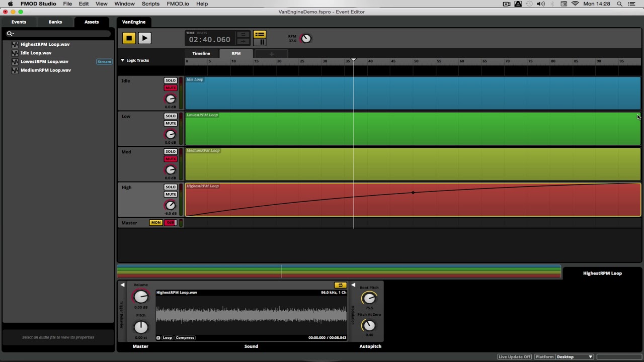Mute the High track
This screenshot has width=644, height=362.
[171, 194]
